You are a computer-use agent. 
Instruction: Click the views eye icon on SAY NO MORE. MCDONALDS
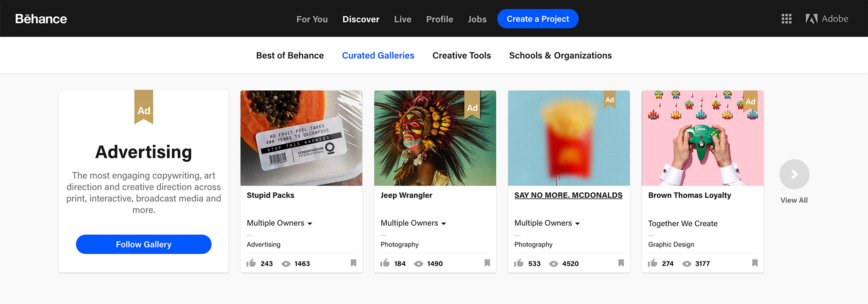[x=554, y=264]
